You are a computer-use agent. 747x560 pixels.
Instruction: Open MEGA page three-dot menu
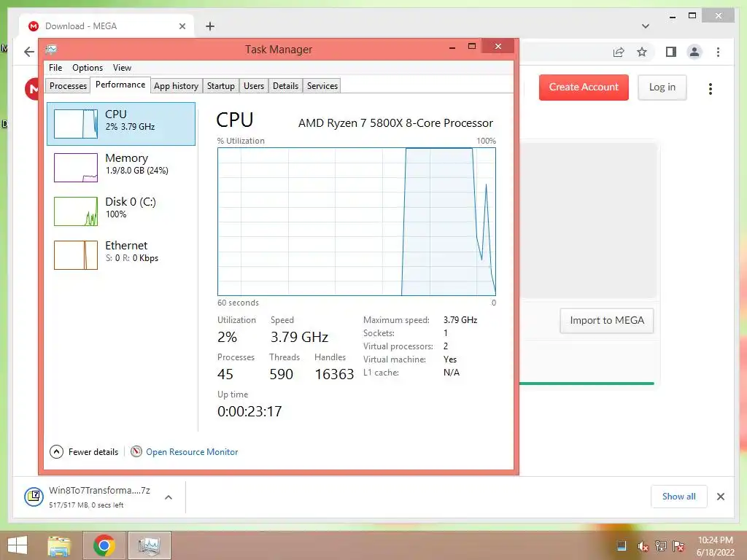click(x=711, y=88)
